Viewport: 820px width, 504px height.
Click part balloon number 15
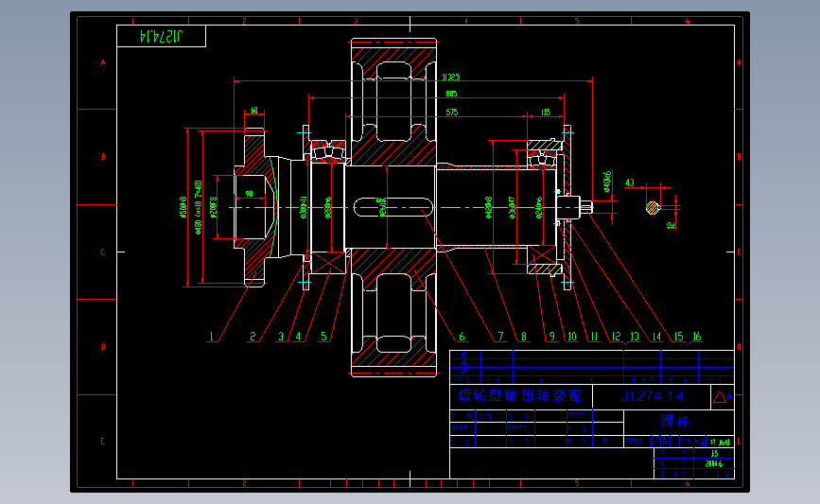click(679, 337)
